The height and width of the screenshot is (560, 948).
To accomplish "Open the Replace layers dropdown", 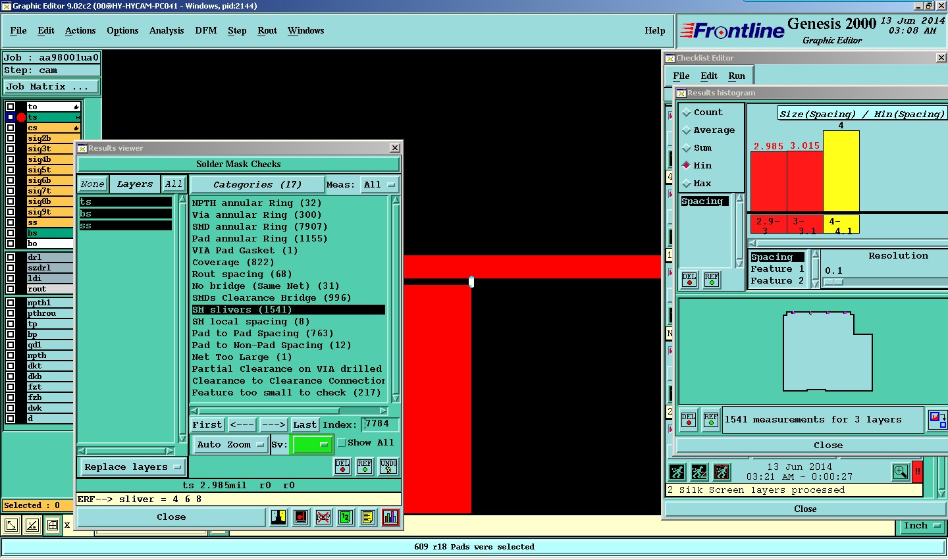I will point(132,467).
